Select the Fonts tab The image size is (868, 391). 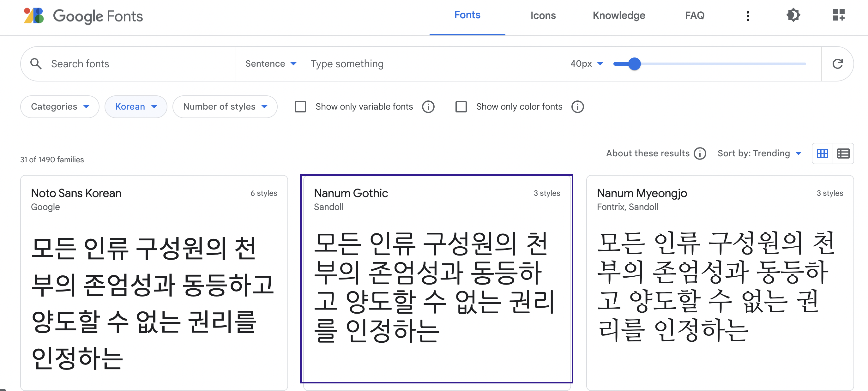[x=467, y=15]
